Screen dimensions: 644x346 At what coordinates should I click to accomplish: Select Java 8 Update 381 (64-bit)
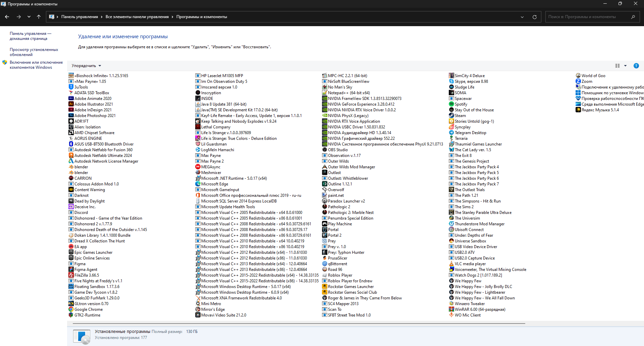point(221,104)
